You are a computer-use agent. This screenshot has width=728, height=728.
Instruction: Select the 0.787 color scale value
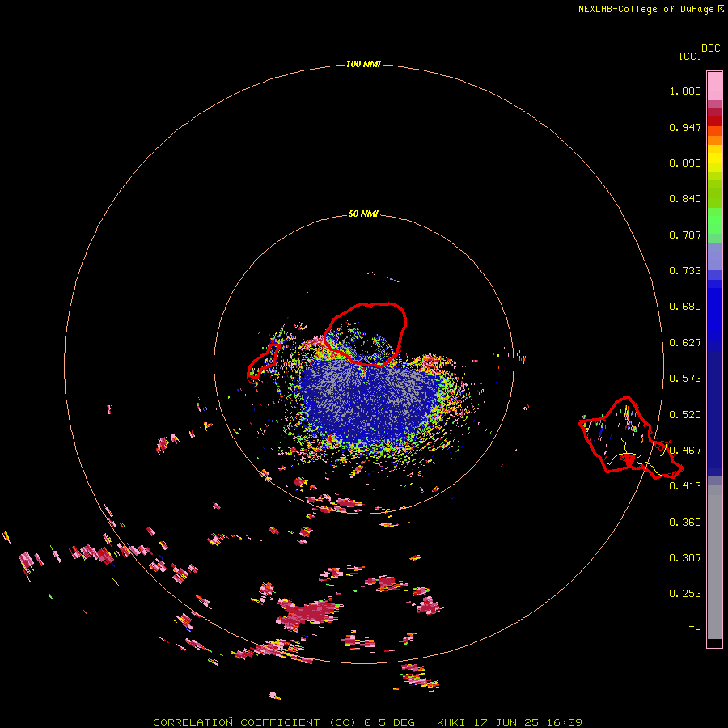tap(685, 235)
